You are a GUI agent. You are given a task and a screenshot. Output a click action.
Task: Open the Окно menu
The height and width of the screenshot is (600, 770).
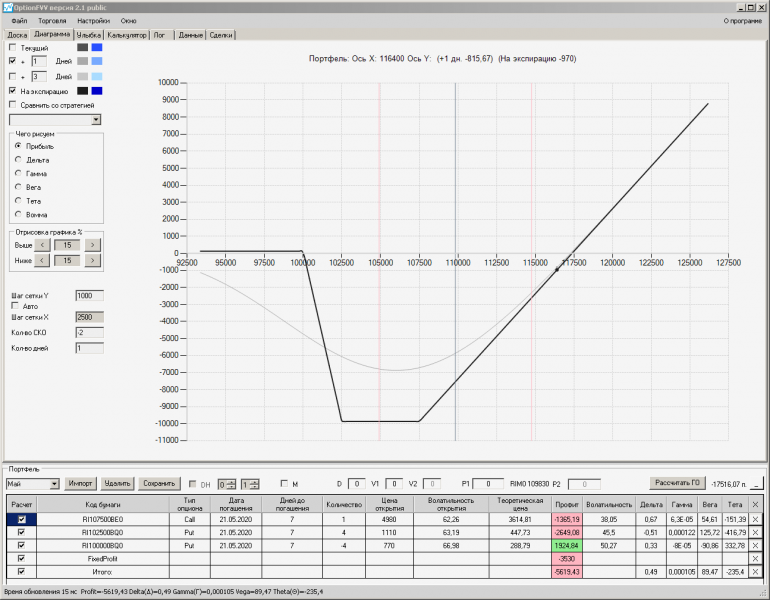129,21
